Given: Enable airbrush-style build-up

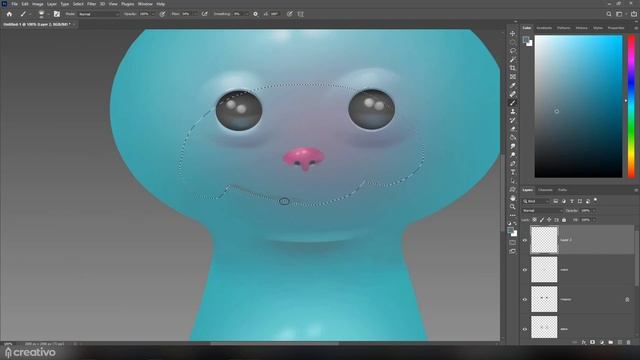Looking at the screenshot, I should point(204,14).
